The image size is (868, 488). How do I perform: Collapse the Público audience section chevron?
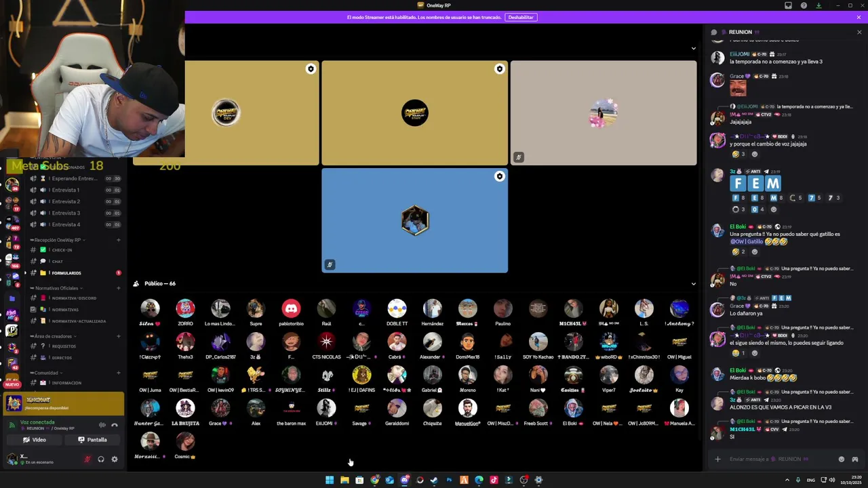pyautogui.click(x=693, y=284)
